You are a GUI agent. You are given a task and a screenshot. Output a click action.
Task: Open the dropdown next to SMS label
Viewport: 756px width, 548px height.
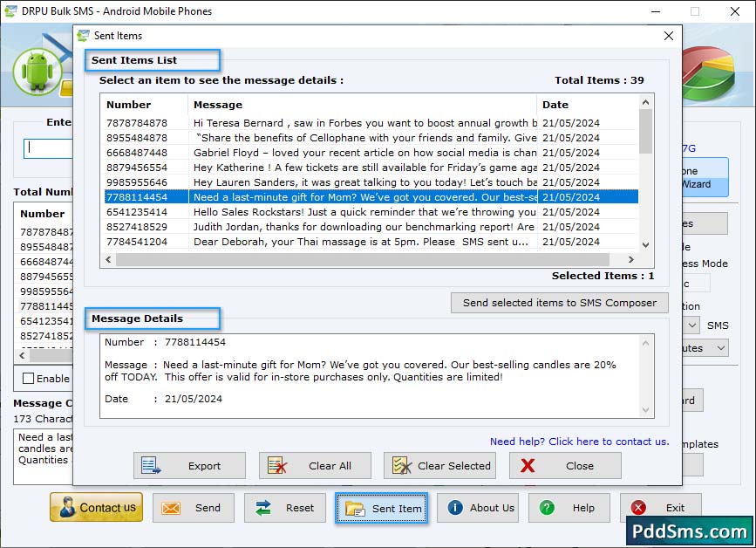(x=691, y=325)
